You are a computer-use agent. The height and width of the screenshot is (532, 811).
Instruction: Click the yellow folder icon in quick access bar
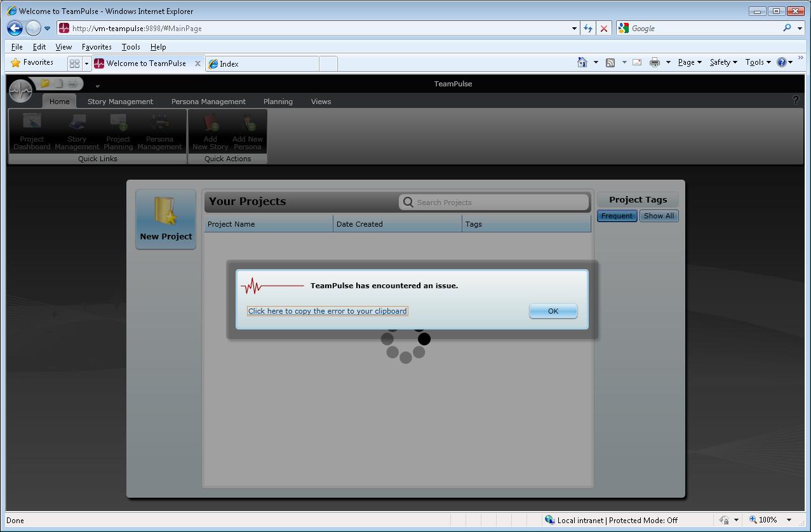[45, 83]
